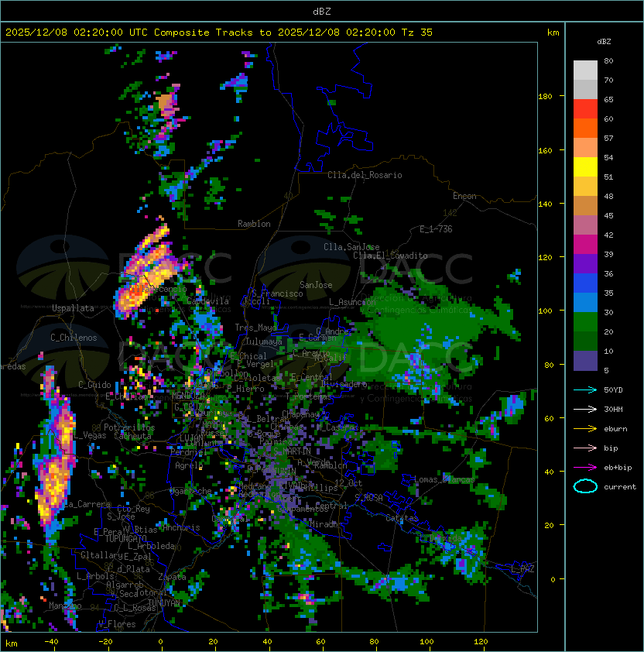This screenshot has height=652, width=644.
Task: Click the 'Catitas' map label
Action: (402, 518)
